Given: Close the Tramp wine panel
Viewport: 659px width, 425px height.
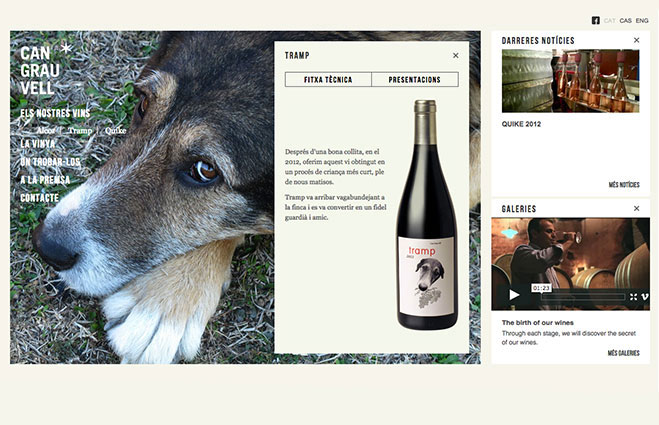Looking at the screenshot, I should tap(456, 55).
